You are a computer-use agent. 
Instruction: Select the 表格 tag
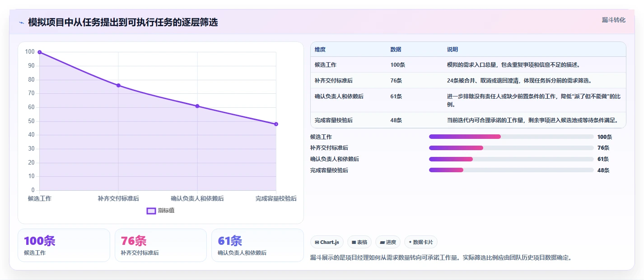point(359,242)
